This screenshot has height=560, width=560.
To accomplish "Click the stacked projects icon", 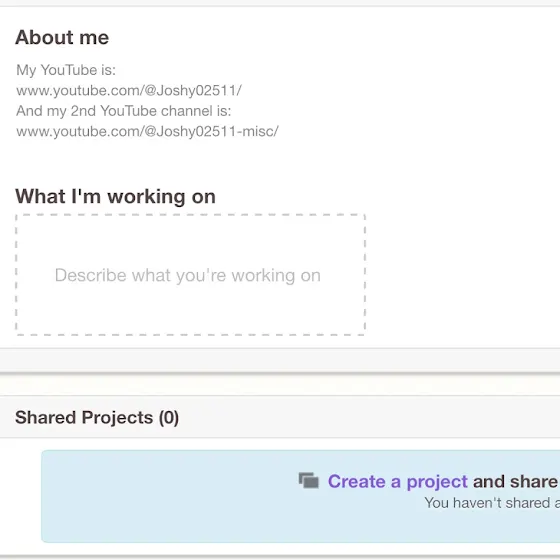I will tap(309, 480).
